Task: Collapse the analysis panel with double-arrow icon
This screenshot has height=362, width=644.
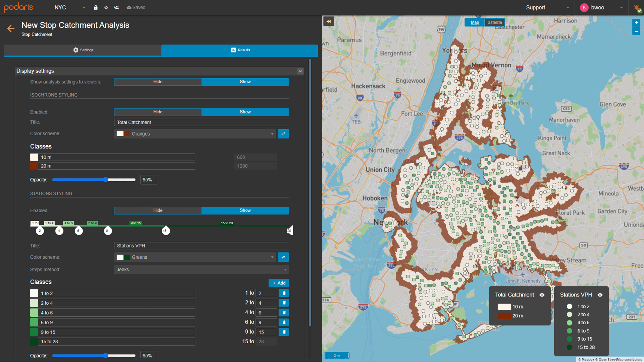Action: [328, 21]
